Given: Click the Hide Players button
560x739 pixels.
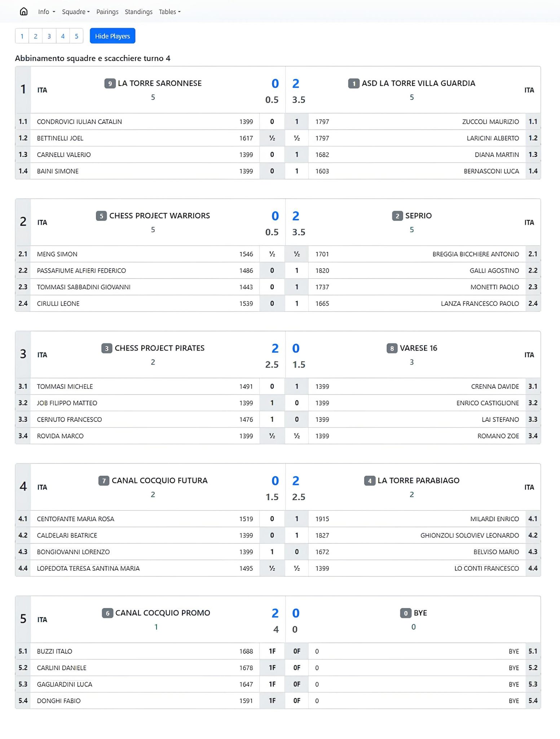Looking at the screenshot, I should pyautogui.click(x=112, y=36).
